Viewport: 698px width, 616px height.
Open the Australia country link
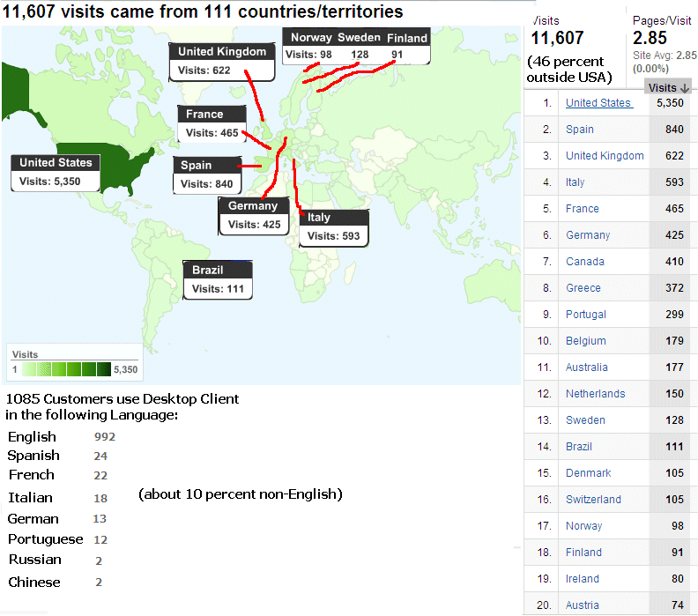[587, 367]
